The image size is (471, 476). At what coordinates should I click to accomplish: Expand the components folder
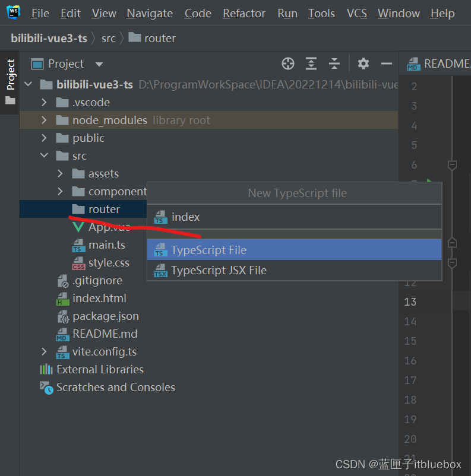pyautogui.click(x=60, y=191)
